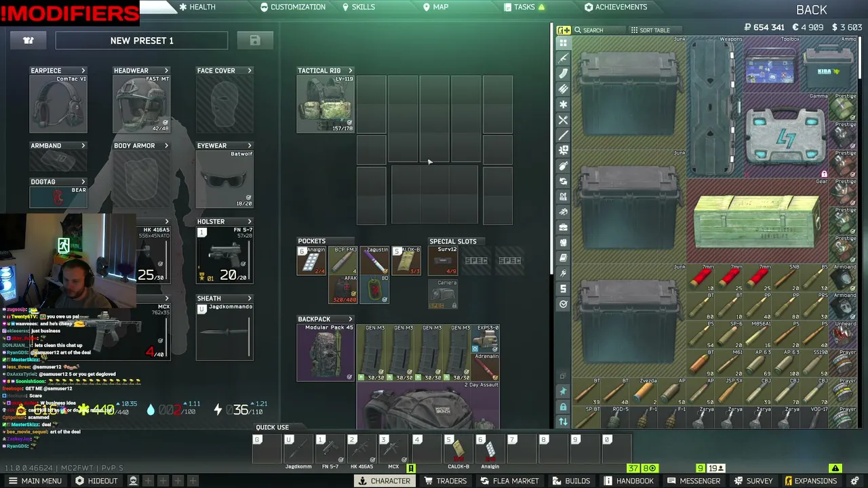Filter stash by the medical cross icon
This screenshot has width=868, height=488.
(x=563, y=150)
